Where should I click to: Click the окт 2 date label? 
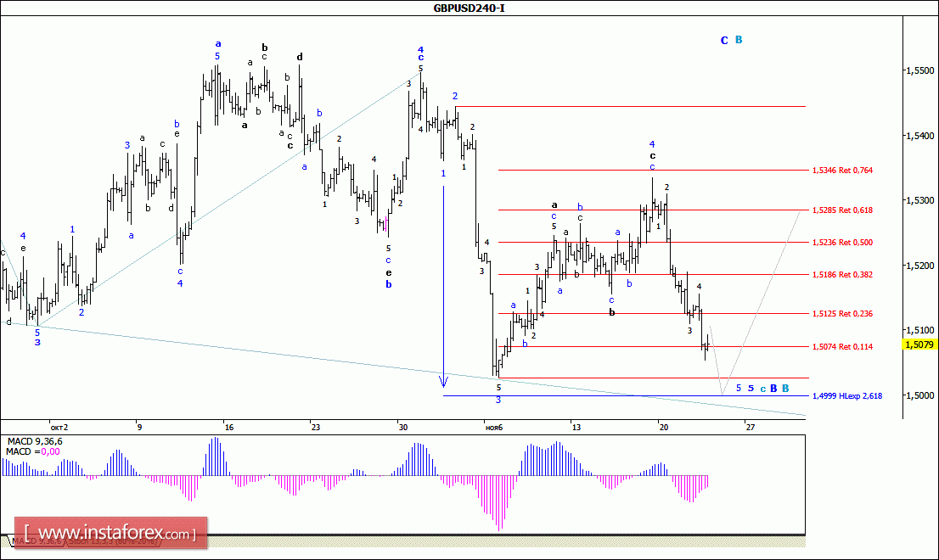pyautogui.click(x=59, y=427)
